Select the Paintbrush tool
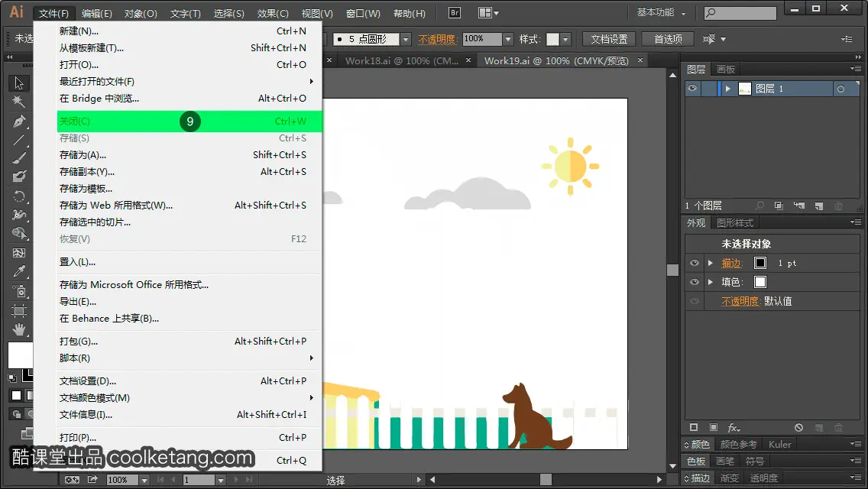The width and height of the screenshot is (868, 489). point(19,158)
